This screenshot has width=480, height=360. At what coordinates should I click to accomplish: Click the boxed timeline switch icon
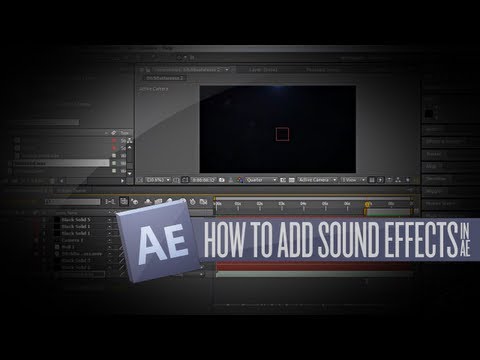coord(124,201)
